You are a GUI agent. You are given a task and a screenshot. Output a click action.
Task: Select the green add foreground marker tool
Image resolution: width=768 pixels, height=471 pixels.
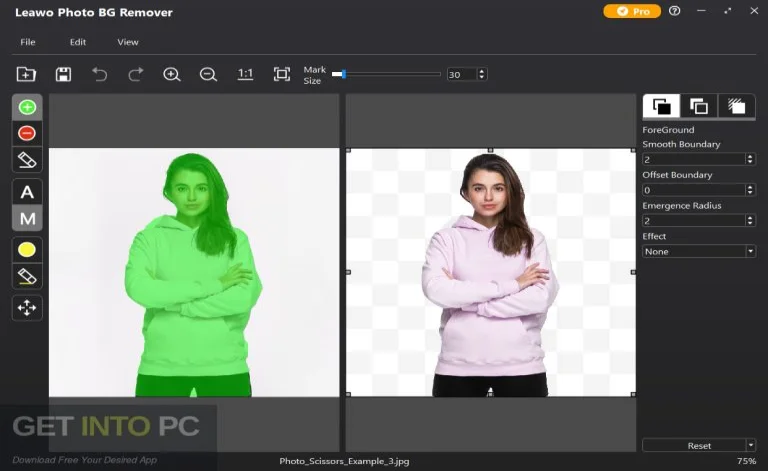point(27,107)
